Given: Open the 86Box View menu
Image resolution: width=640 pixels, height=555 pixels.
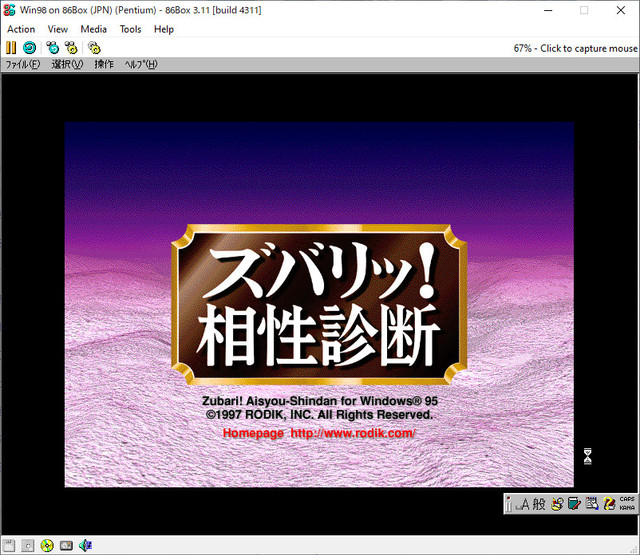Looking at the screenshot, I should 58,29.
